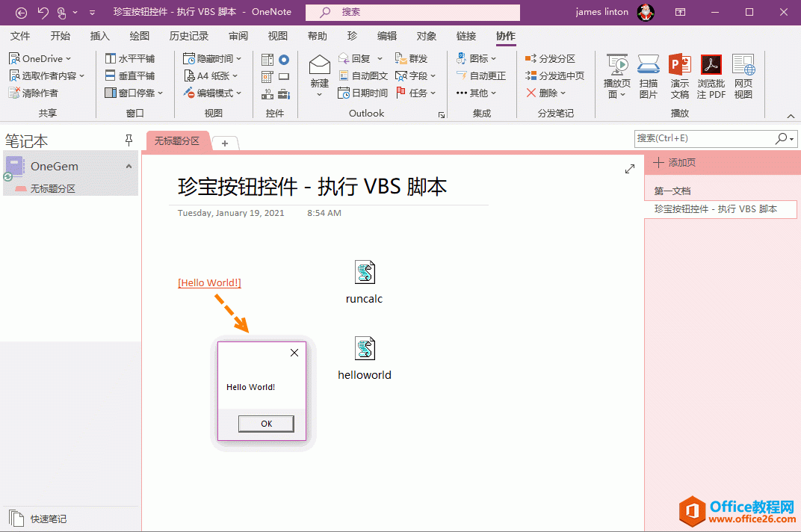Open 选取作者内容 dropdown
This screenshot has height=532, width=801.
point(46,75)
